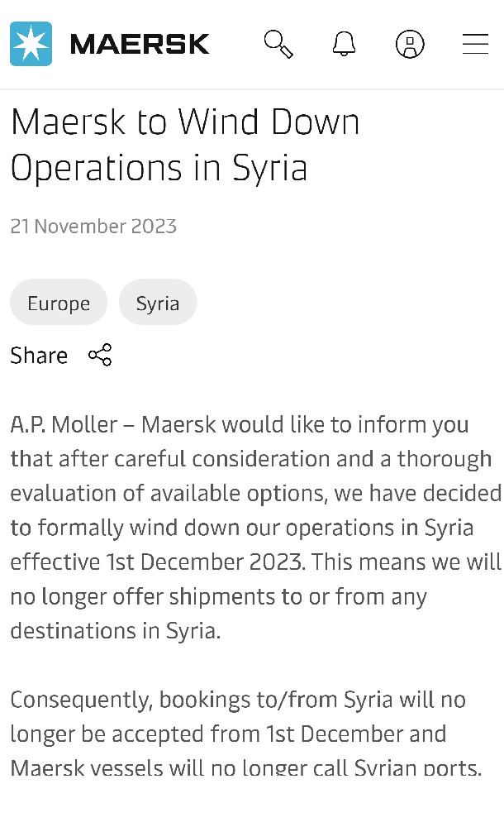Open the search magnifier icon

coord(278,44)
